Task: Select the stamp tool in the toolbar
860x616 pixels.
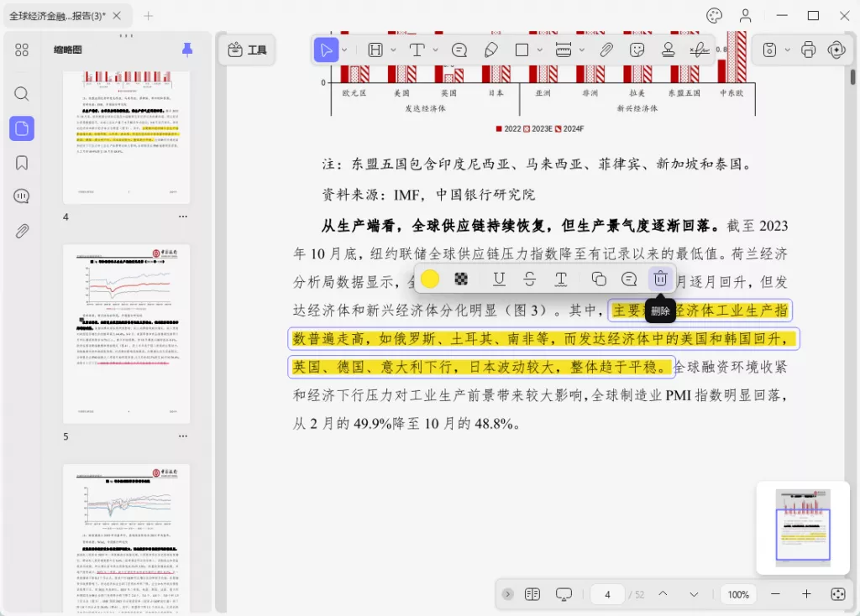Action: pyautogui.click(x=669, y=50)
